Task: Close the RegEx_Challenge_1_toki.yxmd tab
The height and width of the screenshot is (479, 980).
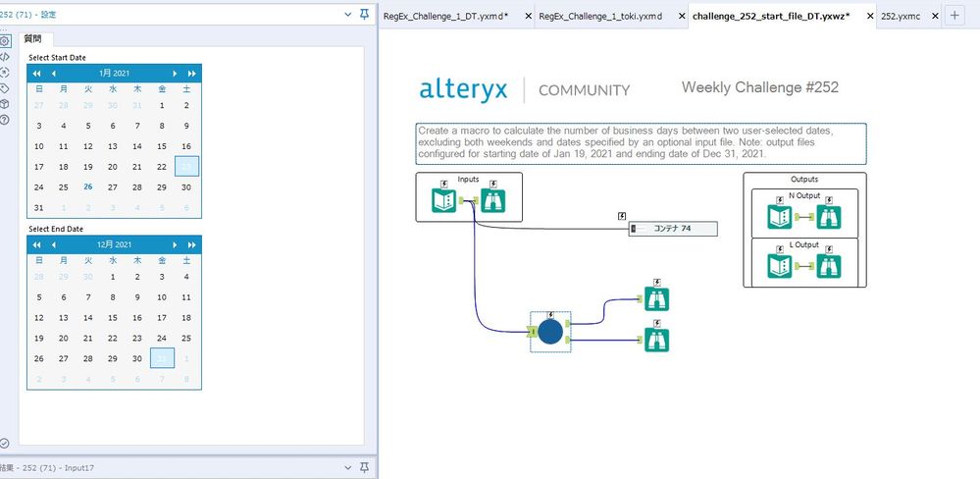Action: (x=680, y=17)
